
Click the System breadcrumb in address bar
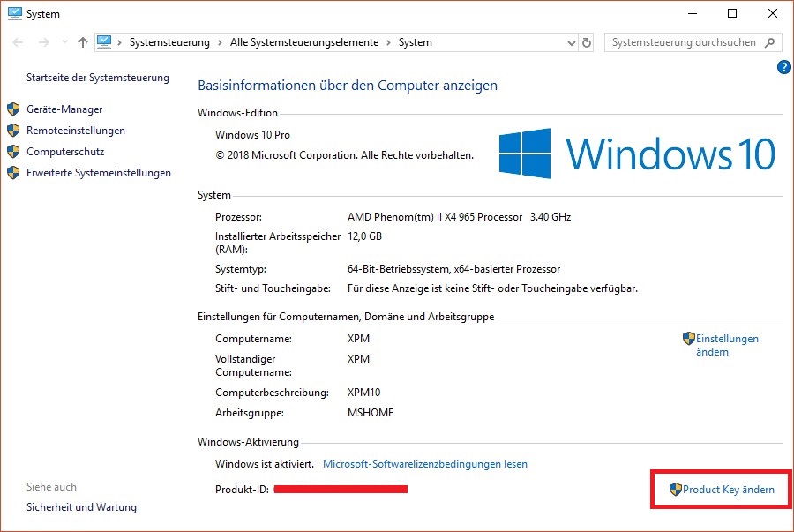[x=416, y=42]
